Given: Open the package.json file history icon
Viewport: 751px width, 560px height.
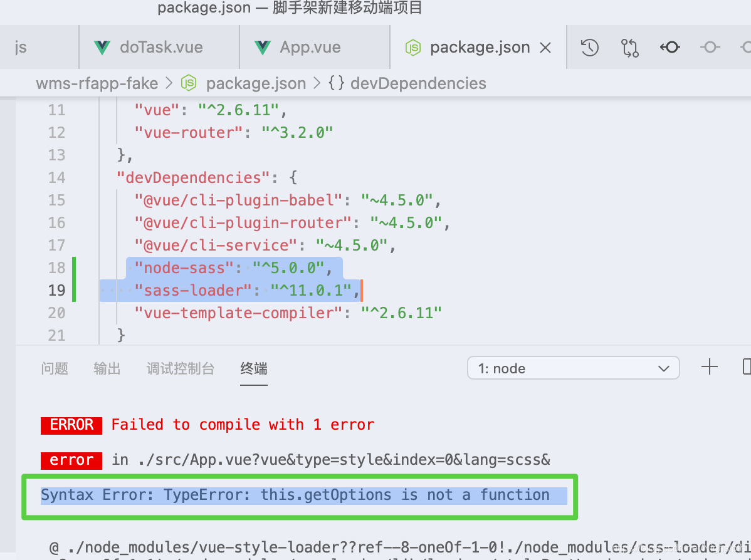Looking at the screenshot, I should [x=589, y=47].
